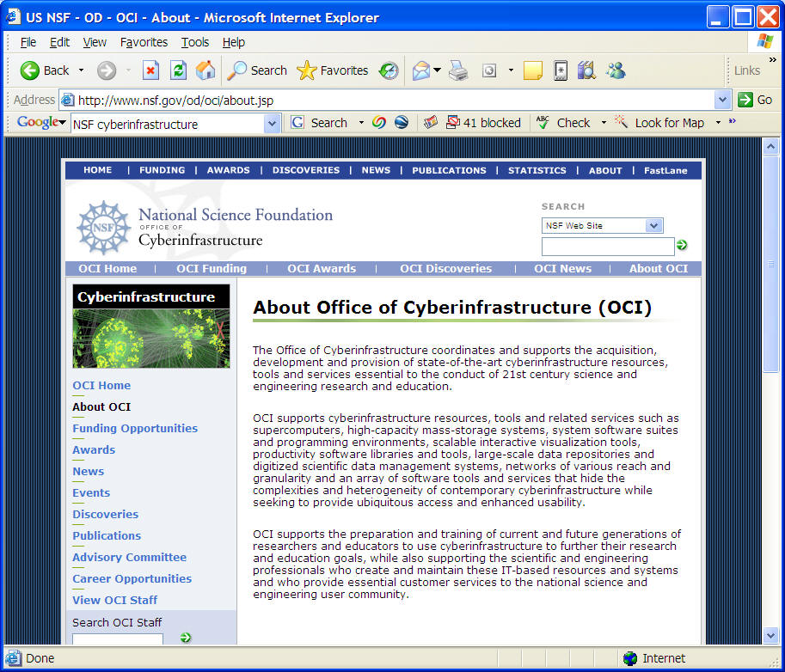Image resolution: width=785 pixels, height=672 pixels.
Task: Click the mobile device toolbar icon
Action: click(561, 70)
